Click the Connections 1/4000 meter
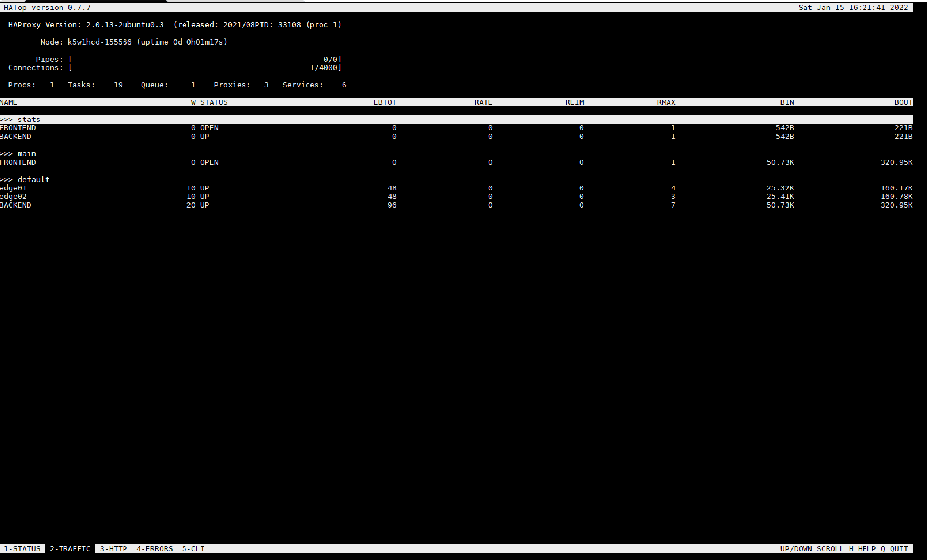Viewport: 927px width, 560px height. click(x=175, y=68)
